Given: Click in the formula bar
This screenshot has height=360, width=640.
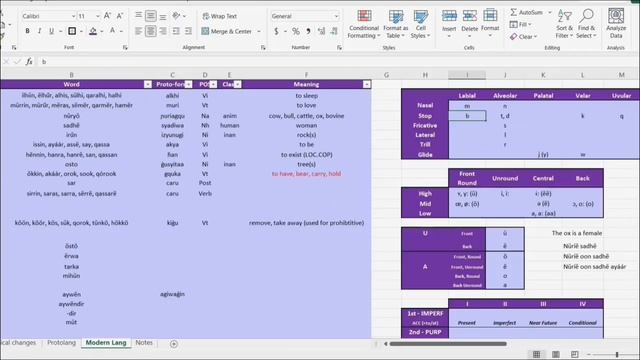Looking at the screenshot, I should click(x=339, y=62).
